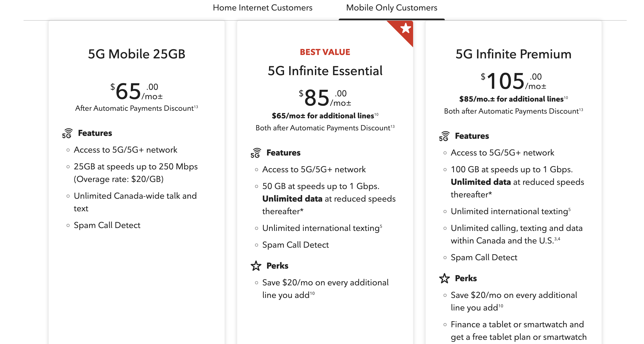
Task: Click footnote 3,4 after Canada and U.S.
Action: [x=557, y=239]
